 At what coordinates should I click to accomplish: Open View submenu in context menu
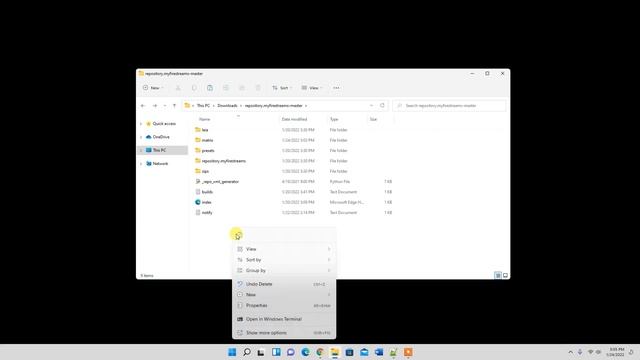click(284, 249)
